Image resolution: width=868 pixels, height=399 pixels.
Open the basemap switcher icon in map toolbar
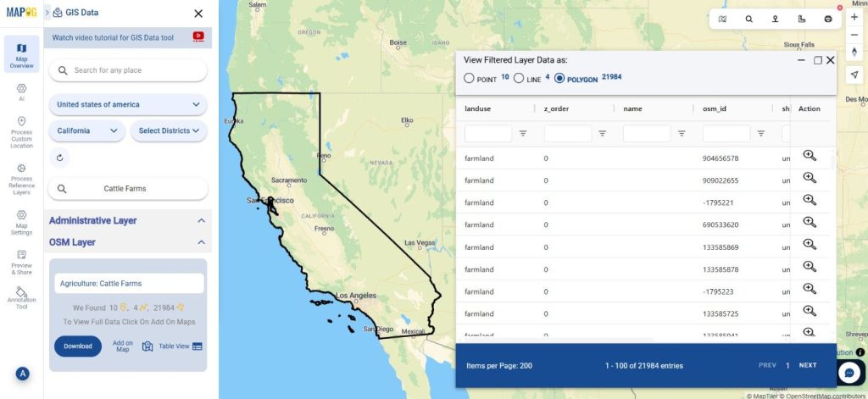722,19
